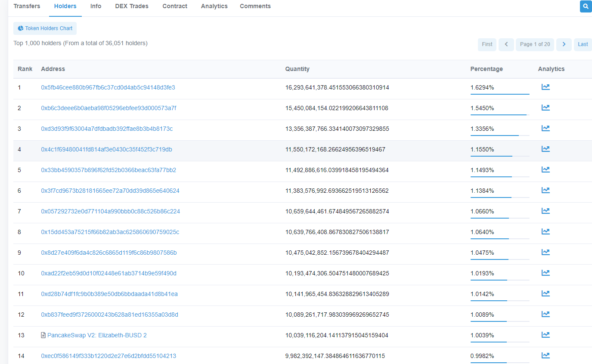The height and width of the screenshot is (364, 592).
Task: Open address 0x5fb46cee880b967fb6c37cd0d4ab5c94148d3fe3
Action: coord(108,87)
